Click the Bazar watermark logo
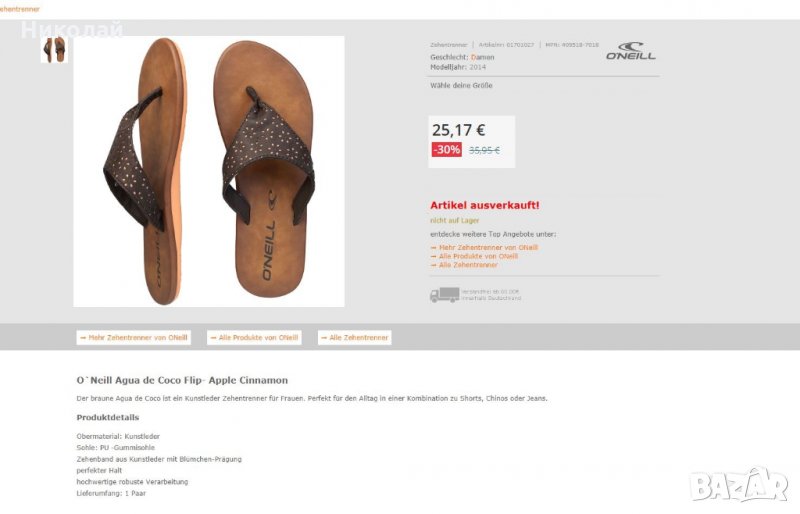Image resolution: width=800 pixels, height=514 pixels. point(738,485)
